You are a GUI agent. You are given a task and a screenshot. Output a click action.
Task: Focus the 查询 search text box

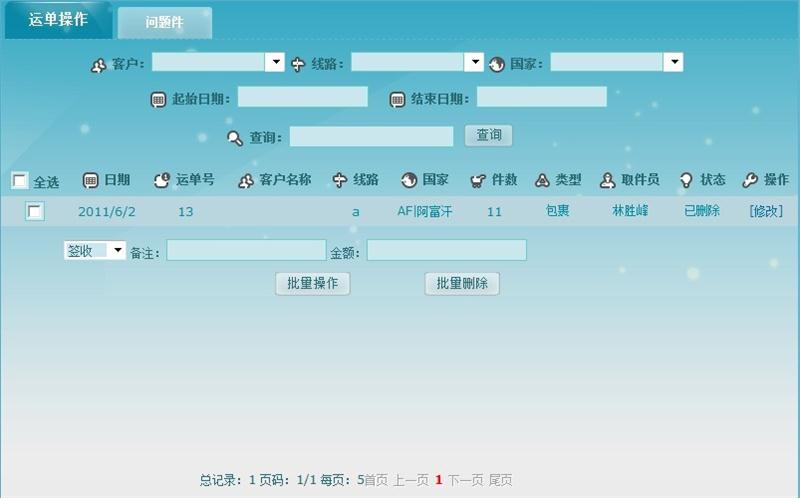371,136
